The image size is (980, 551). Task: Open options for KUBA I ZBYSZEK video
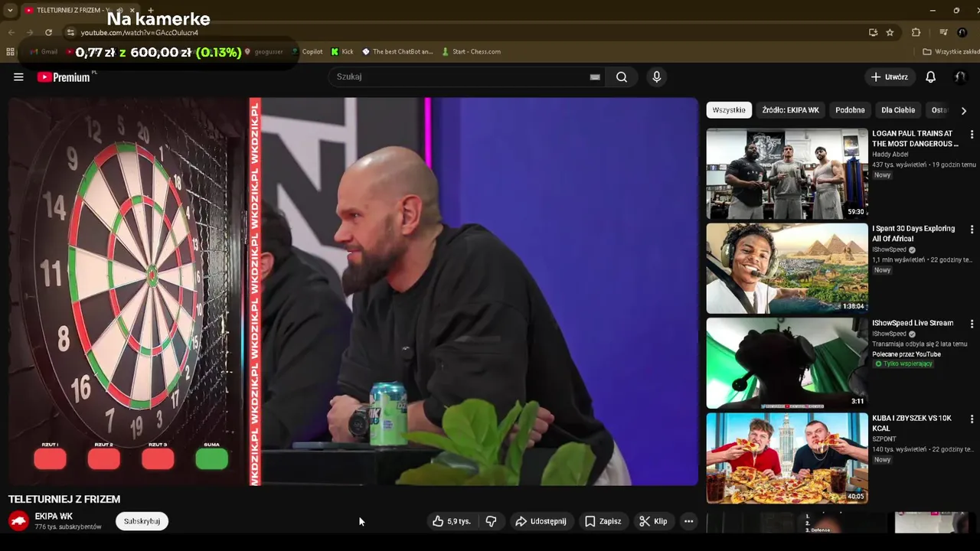[972, 419]
